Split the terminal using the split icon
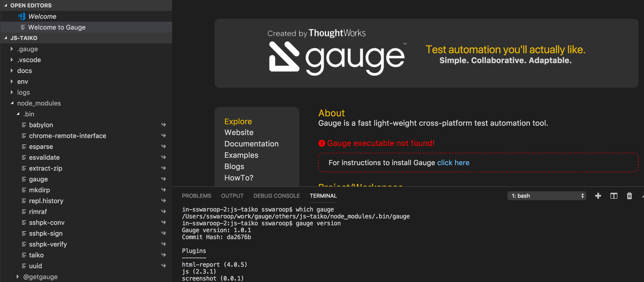The image size is (644, 282). (x=614, y=196)
